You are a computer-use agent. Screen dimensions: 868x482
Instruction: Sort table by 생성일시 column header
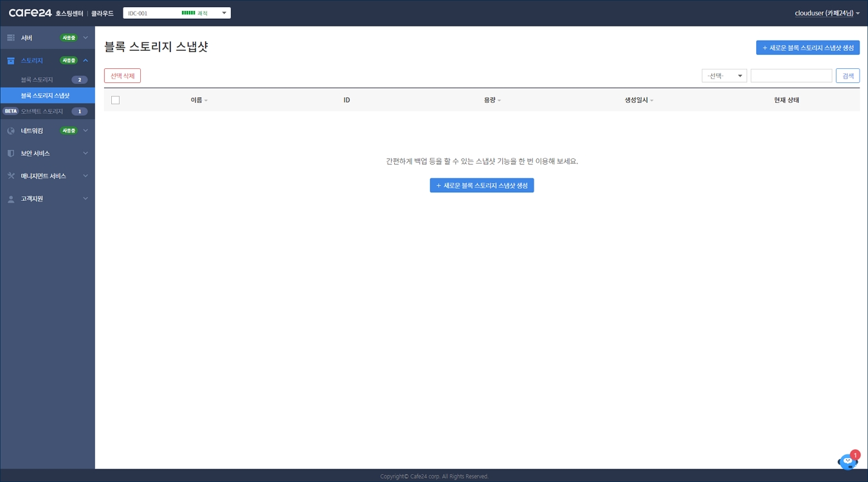pyautogui.click(x=638, y=100)
